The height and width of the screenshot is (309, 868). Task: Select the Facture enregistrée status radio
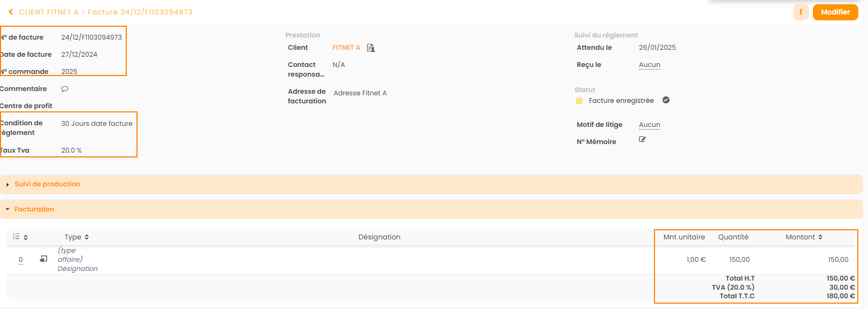[579, 101]
